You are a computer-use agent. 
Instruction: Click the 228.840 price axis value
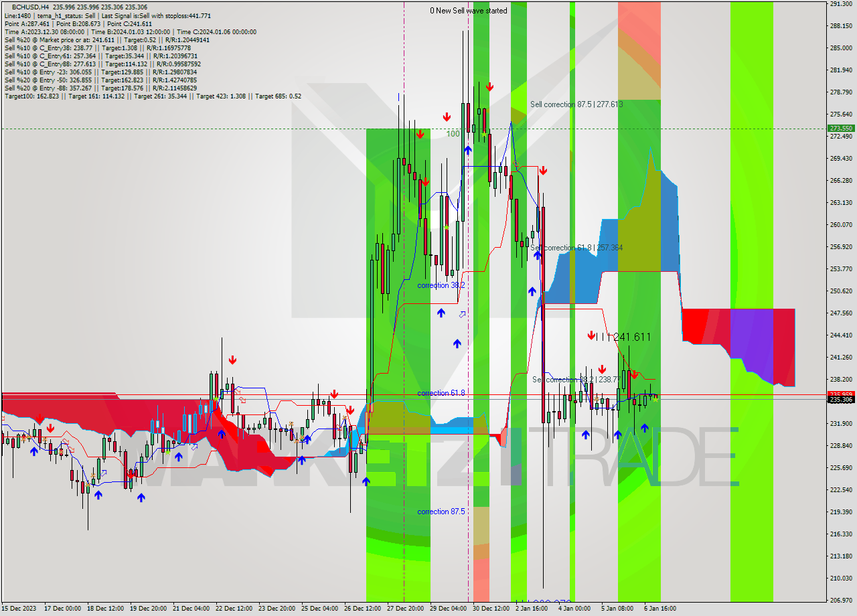coord(841,446)
